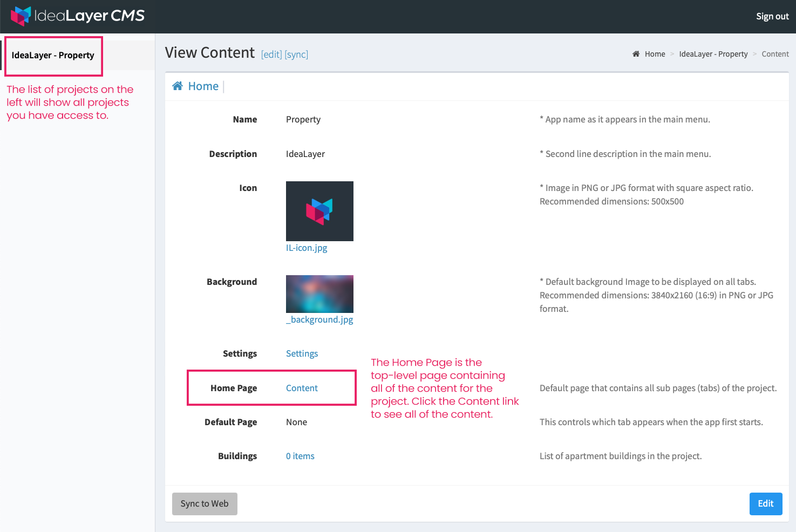This screenshot has width=796, height=532.
Task: Click the help text 'Default page that contains all sub pages'
Action: coord(658,388)
